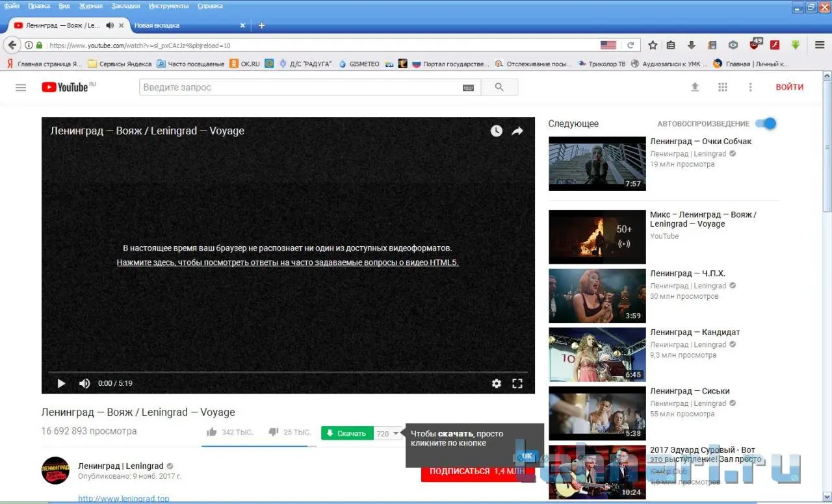832x504 pixels.
Task: Open the Закладки menu
Action: pyautogui.click(x=126, y=6)
